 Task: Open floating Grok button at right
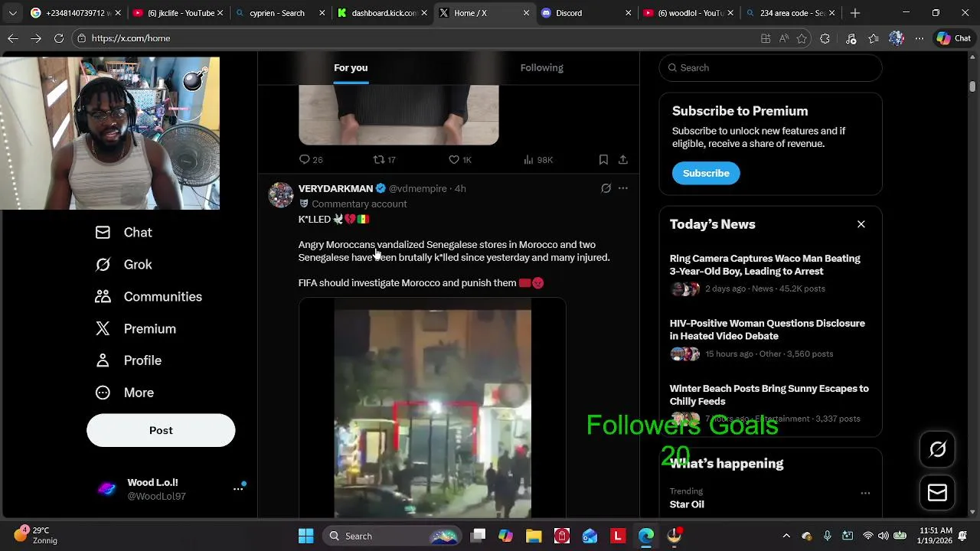tap(937, 449)
